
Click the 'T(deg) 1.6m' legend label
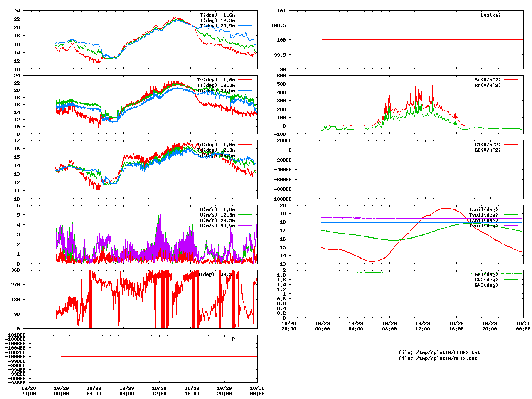pos(217,15)
